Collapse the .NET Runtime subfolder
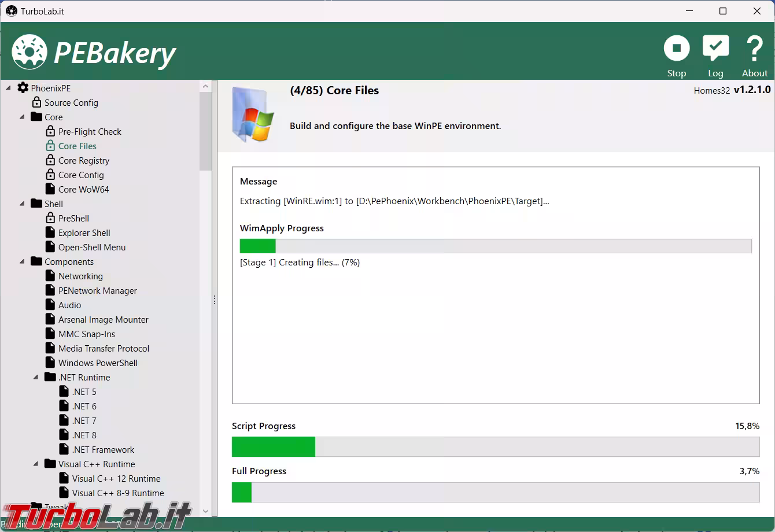 [x=36, y=377]
